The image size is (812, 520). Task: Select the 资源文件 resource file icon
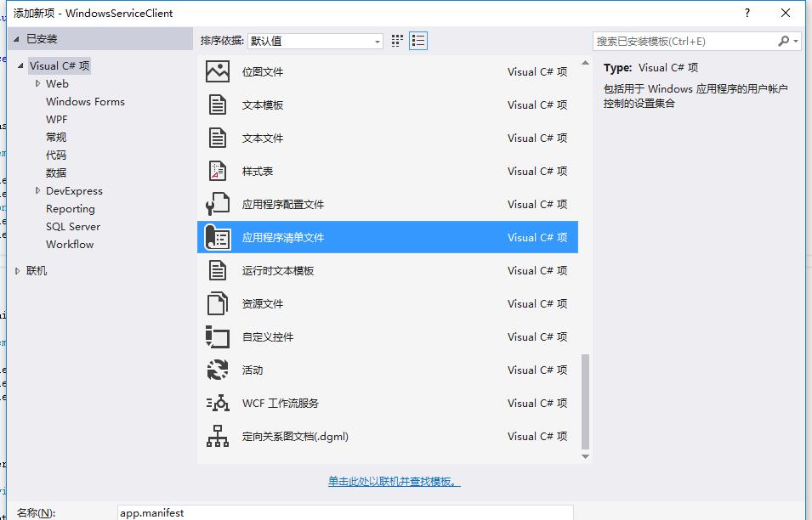click(218, 304)
